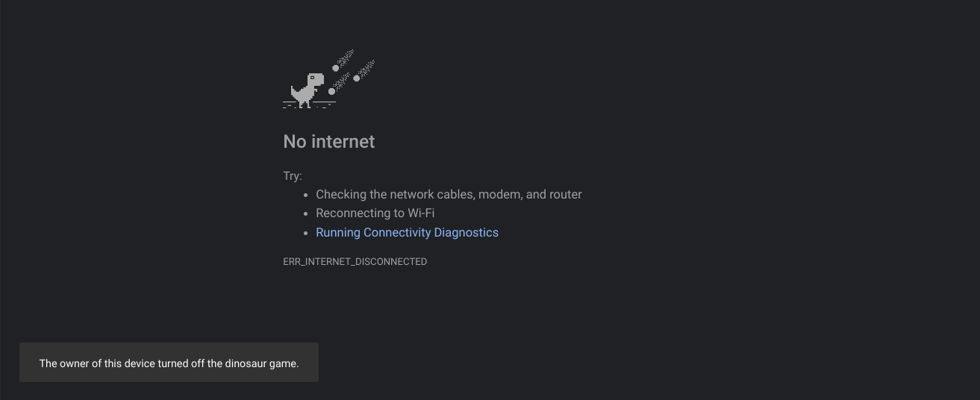Click the rightmost falling meteor ball
The height and width of the screenshot is (400, 980).
357,78
